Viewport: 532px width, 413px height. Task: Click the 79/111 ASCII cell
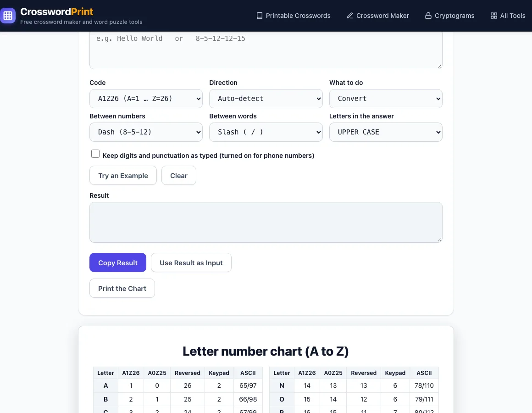(x=424, y=399)
